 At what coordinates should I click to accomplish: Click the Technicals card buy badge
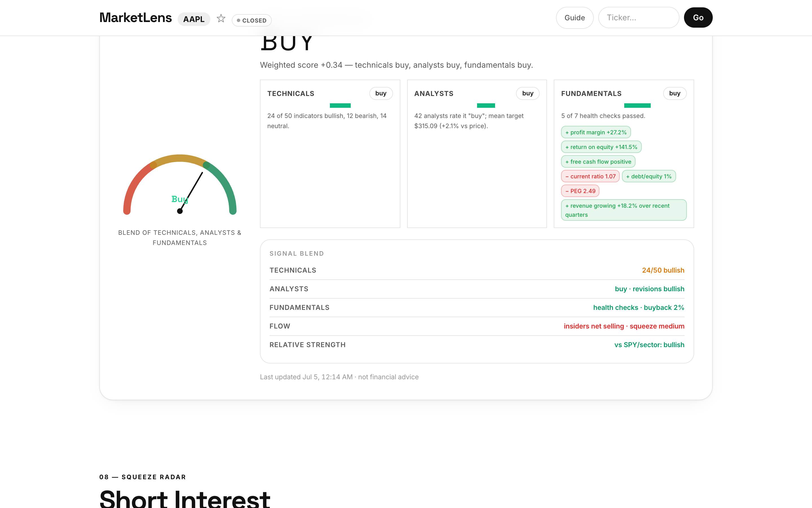pos(381,93)
